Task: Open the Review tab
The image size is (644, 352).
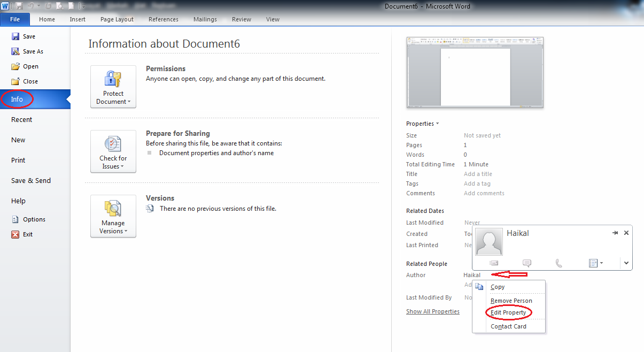Action: (242, 19)
